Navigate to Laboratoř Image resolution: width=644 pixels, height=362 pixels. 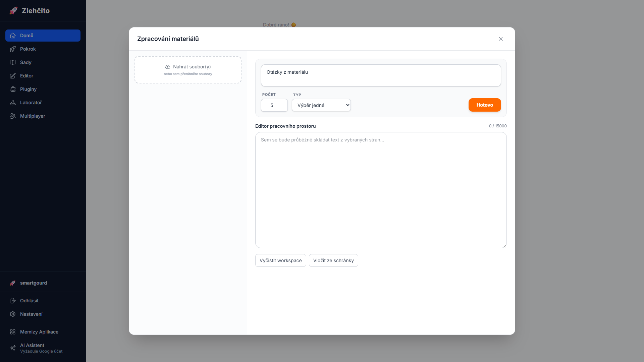pyautogui.click(x=43, y=103)
